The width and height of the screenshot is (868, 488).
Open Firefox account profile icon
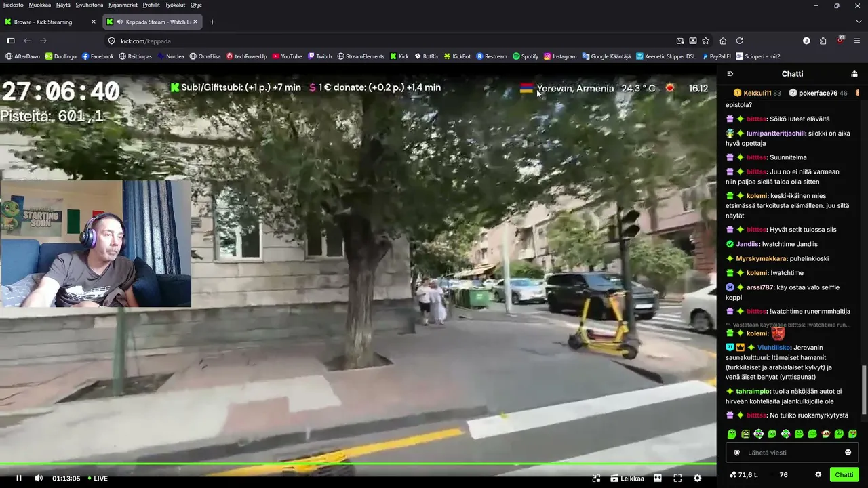coord(806,41)
